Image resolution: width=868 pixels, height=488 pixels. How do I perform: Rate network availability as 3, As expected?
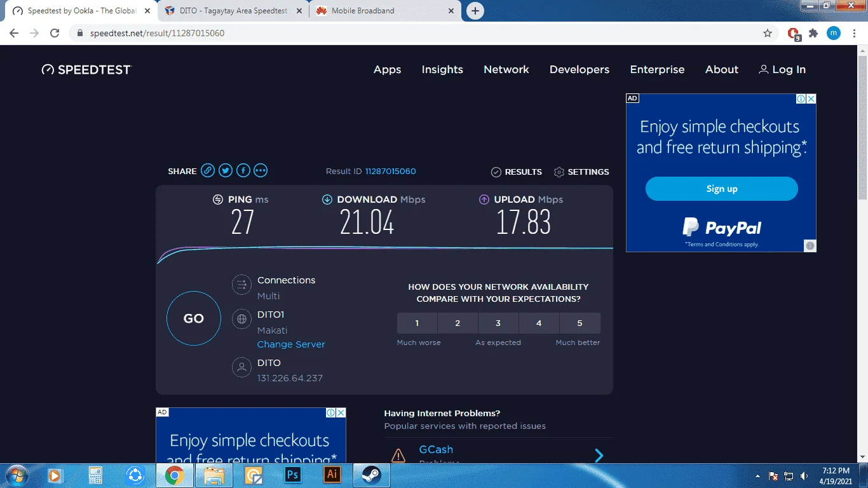coord(498,323)
